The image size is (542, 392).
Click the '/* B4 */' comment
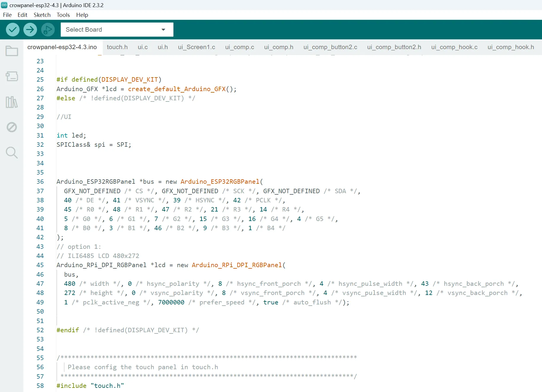271,228
